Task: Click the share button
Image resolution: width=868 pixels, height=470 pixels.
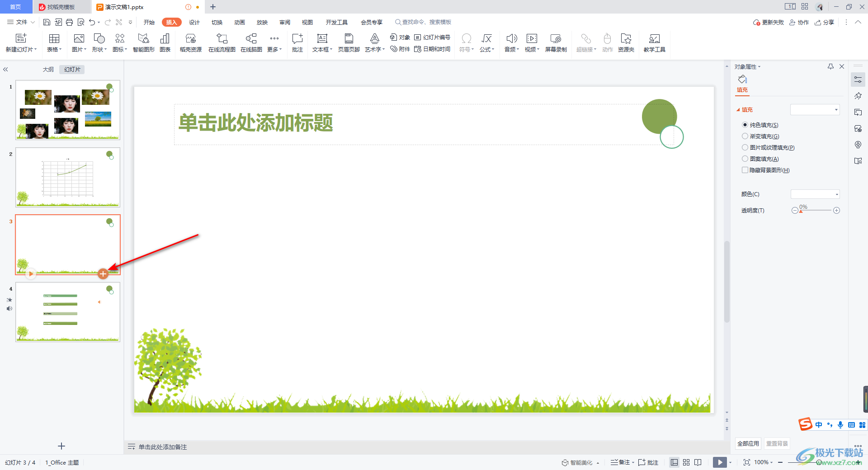Action: pos(824,22)
